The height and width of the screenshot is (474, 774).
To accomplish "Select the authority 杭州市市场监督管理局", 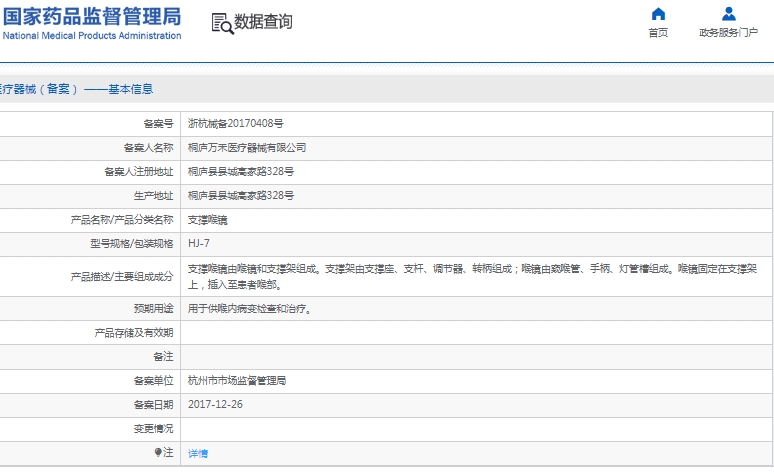I will (x=237, y=381).
